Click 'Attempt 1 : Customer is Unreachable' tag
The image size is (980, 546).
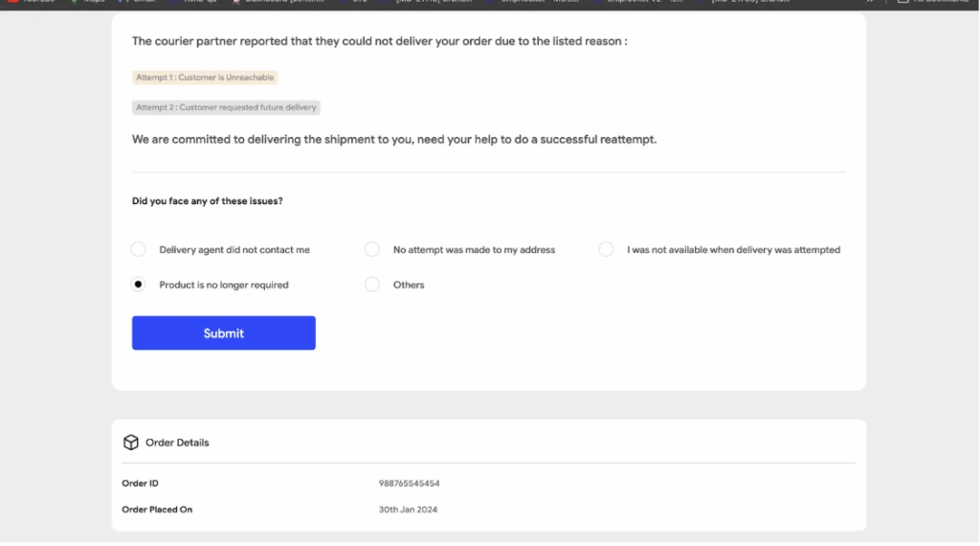[205, 78]
